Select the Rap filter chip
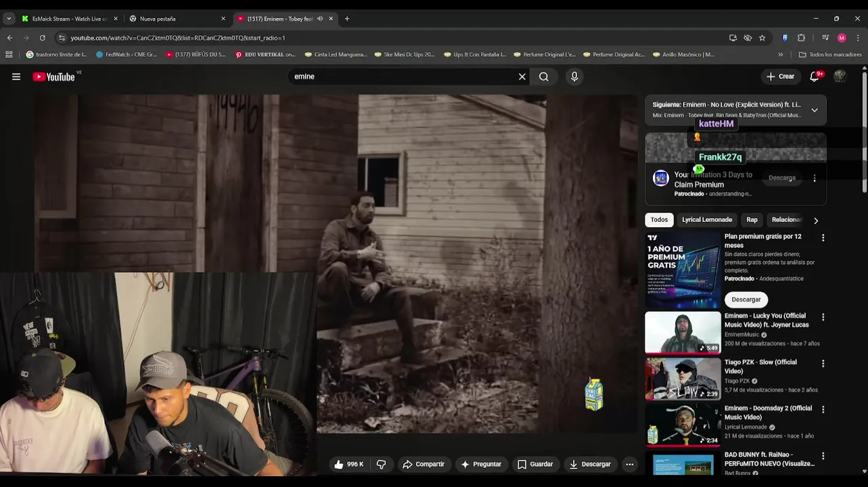This screenshot has height=487, width=868. pyautogui.click(x=752, y=220)
